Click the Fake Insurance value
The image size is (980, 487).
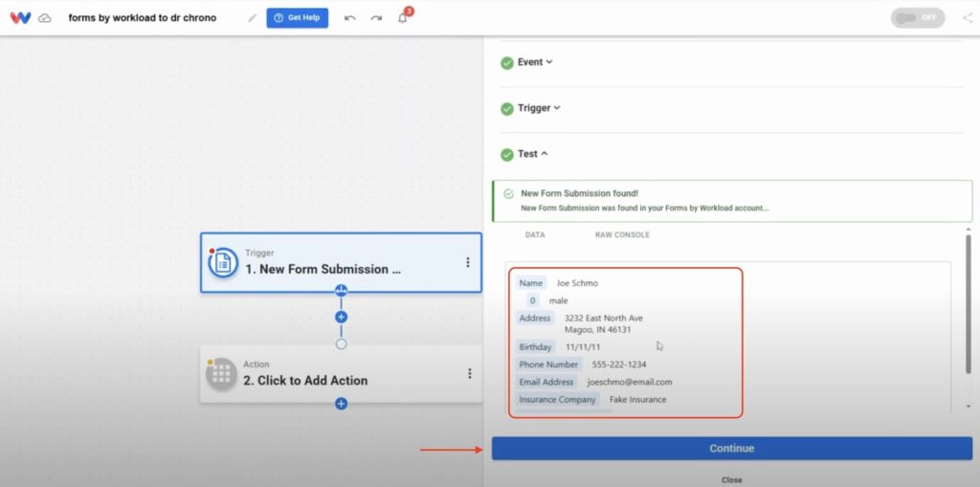pyautogui.click(x=638, y=400)
